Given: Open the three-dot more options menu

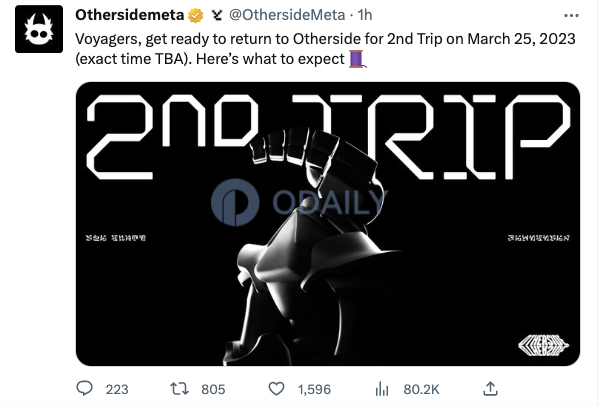Looking at the screenshot, I should [x=571, y=16].
